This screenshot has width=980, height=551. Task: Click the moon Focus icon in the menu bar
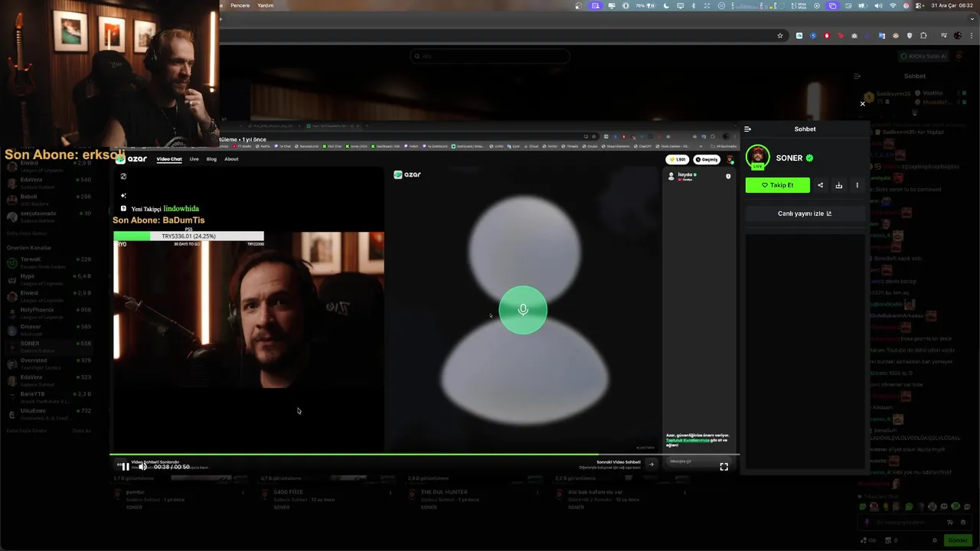667,5
